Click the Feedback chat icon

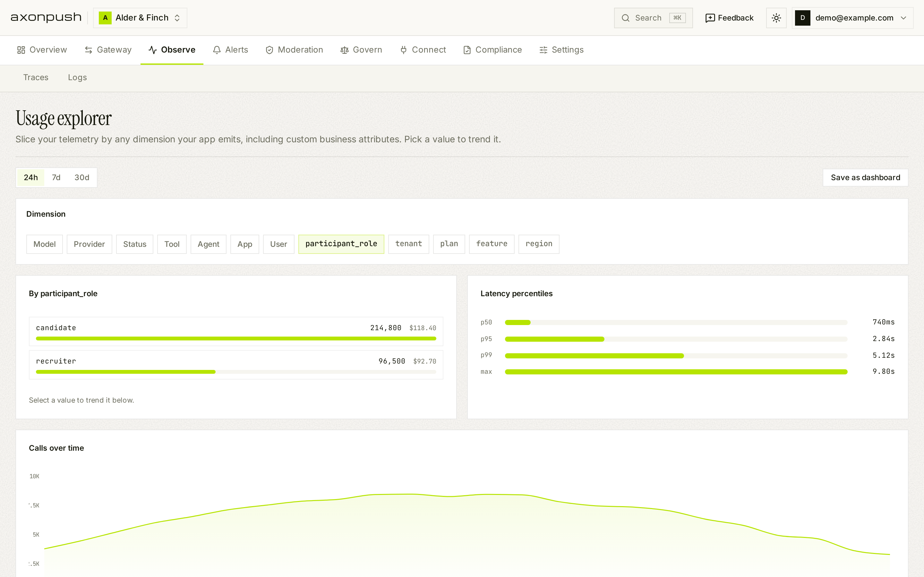tap(710, 18)
